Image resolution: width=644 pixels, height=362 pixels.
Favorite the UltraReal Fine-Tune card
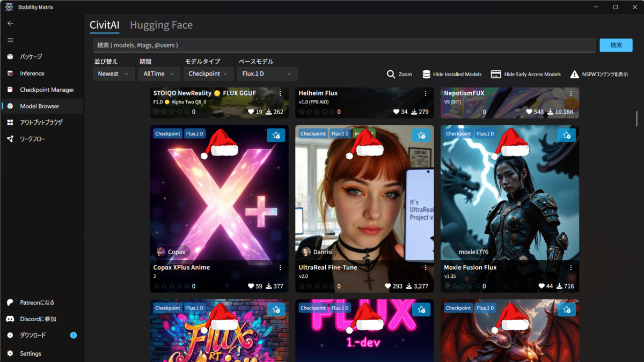(421, 135)
